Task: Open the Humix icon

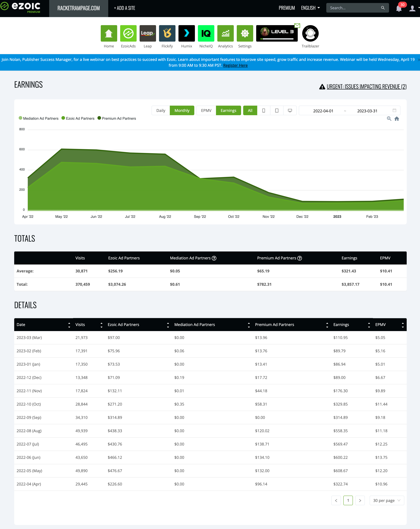Action: click(x=187, y=33)
